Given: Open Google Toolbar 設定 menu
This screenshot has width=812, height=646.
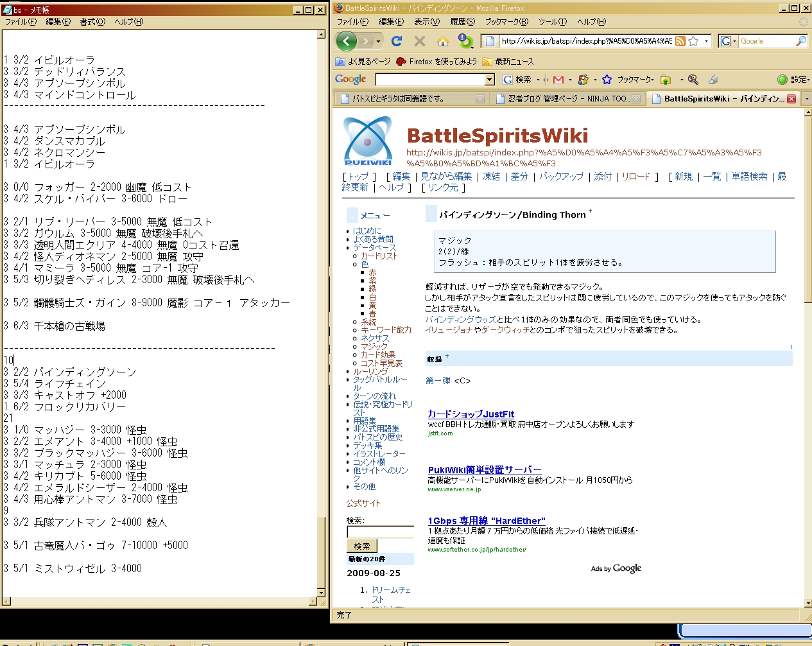Looking at the screenshot, I should click(x=793, y=80).
